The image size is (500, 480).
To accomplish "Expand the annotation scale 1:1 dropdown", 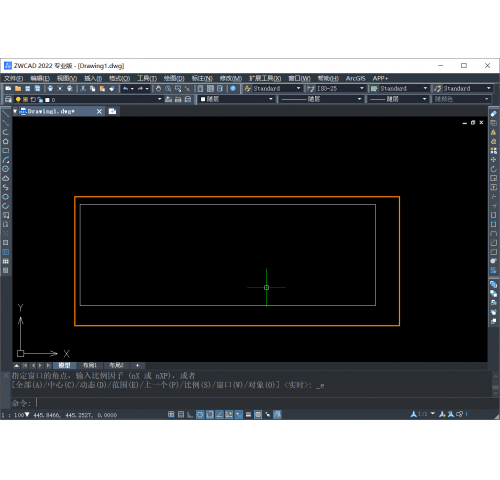I will 433,414.
